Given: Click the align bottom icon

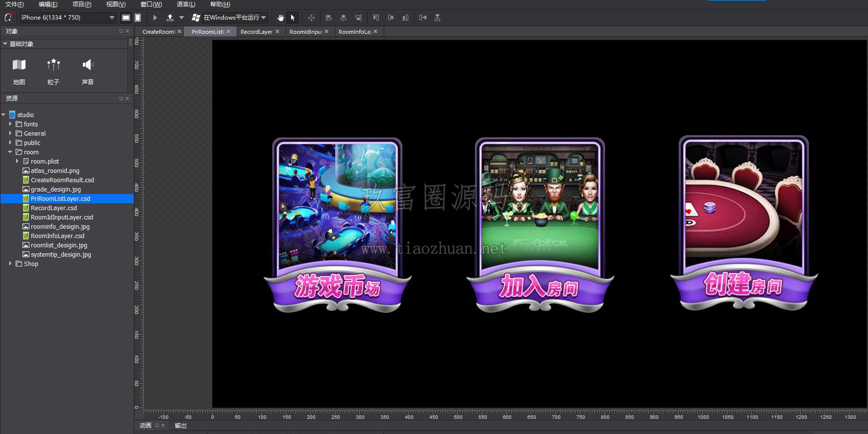Looking at the screenshot, I should click(x=405, y=18).
